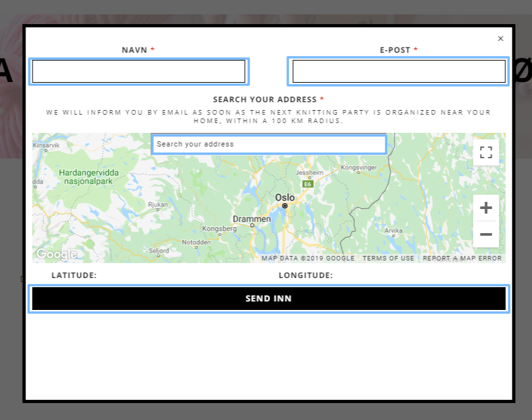Toggle fullscreen map view
This screenshot has width=532, height=420.
486,152
